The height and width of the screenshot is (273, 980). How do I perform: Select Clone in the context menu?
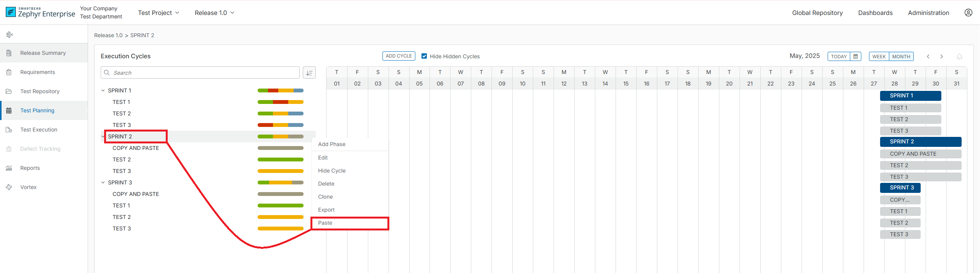pos(325,197)
